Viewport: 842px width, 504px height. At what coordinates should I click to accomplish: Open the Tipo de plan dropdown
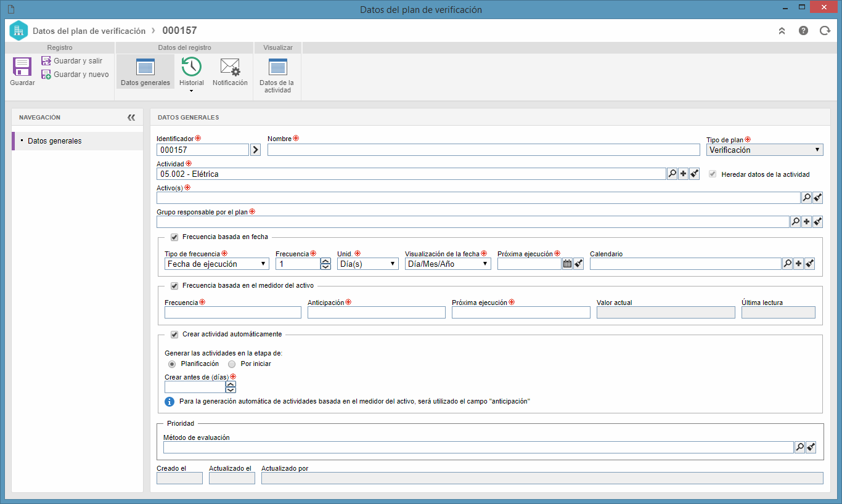(x=765, y=150)
